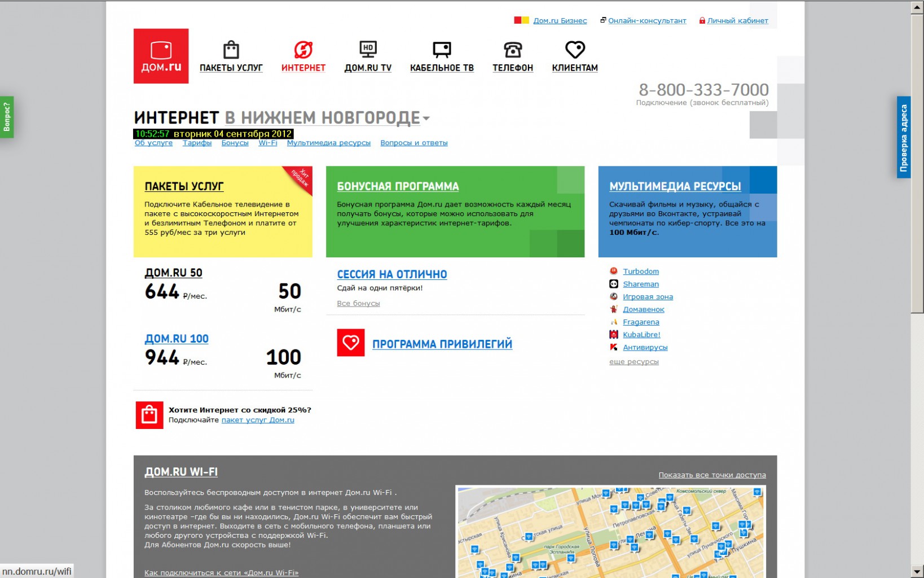Select the red Интернет globe icon
This screenshot has height=578, width=924.
(x=303, y=50)
